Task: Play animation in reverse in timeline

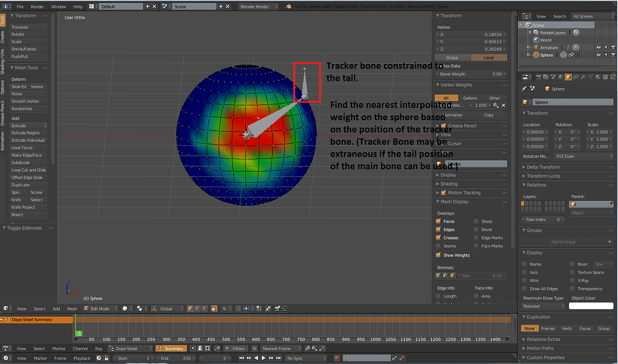Action: click(256, 358)
